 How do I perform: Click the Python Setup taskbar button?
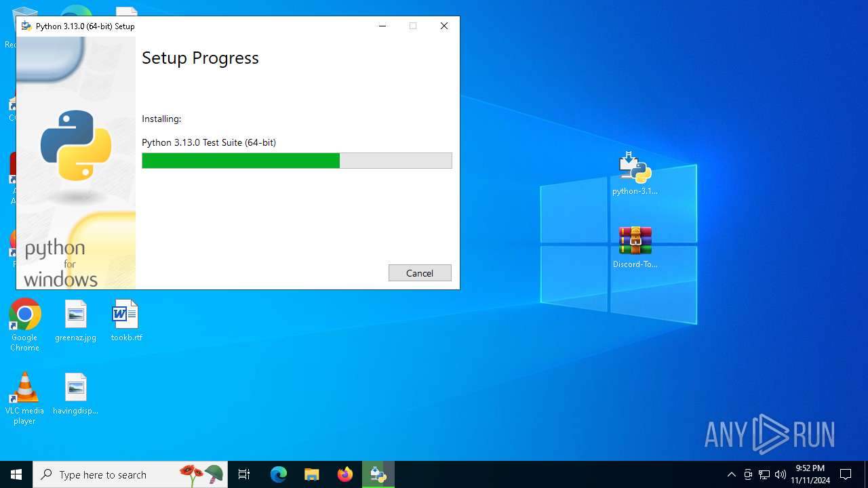[x=378, y=474]
